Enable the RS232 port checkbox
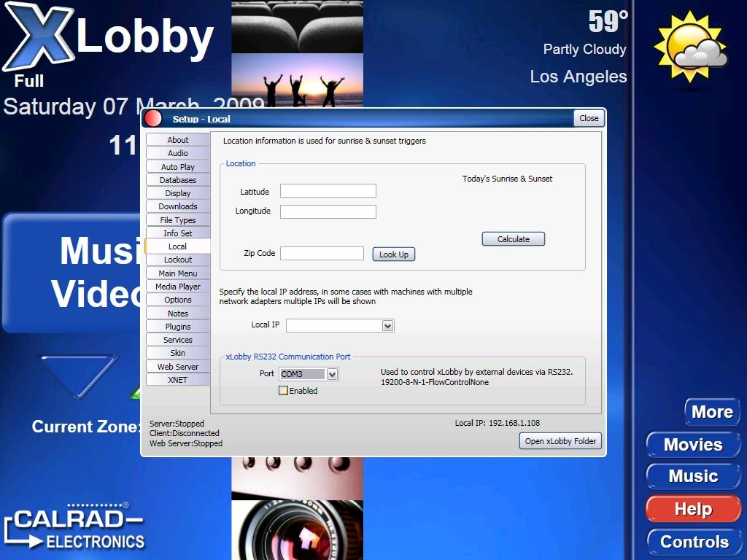This screenshot has width=747, height=560. coord(284,391)
